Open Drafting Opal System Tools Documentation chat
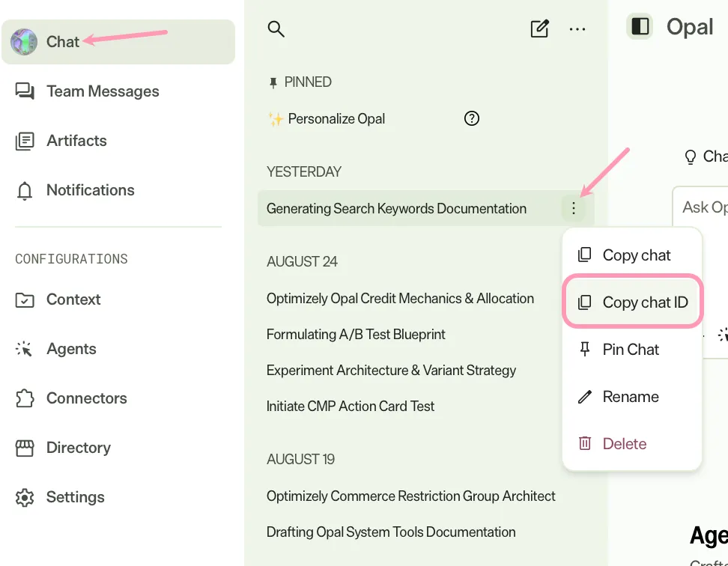This screenshot has width=728, height=566. [x=391, y=532]
